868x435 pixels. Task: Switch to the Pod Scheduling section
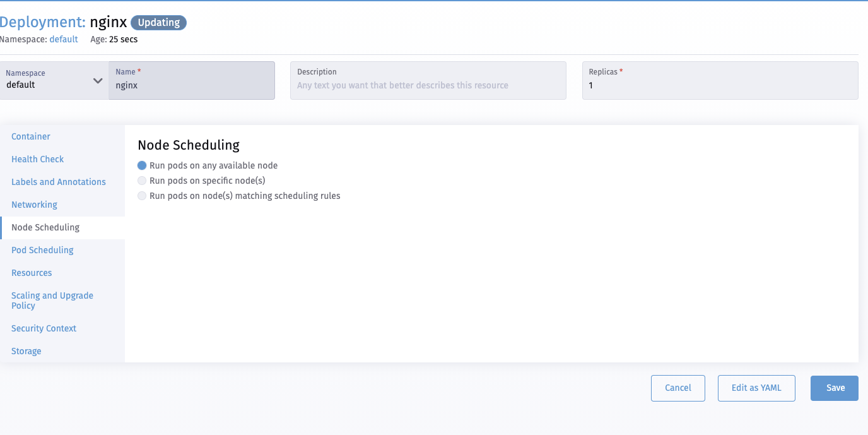[x=42, y=250]
